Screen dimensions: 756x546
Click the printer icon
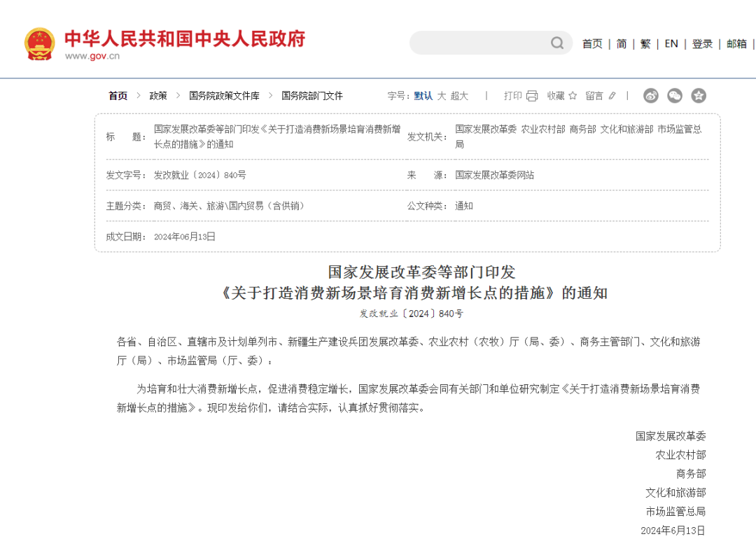tap(532, 95)
